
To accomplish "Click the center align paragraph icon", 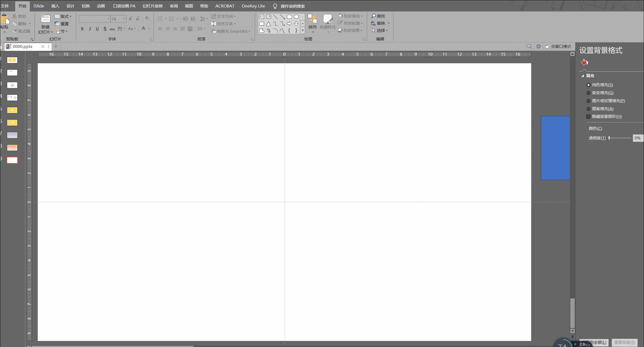I will [x=168, y=29].
